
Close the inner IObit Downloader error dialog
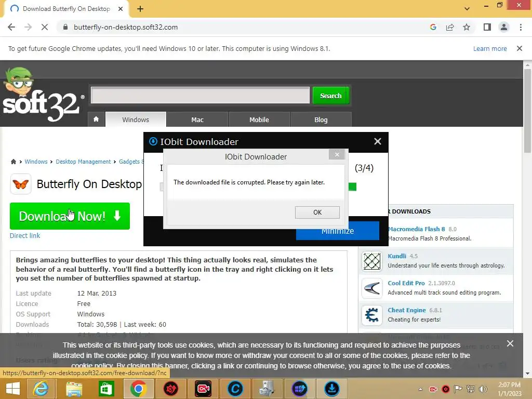pos(337,155)
